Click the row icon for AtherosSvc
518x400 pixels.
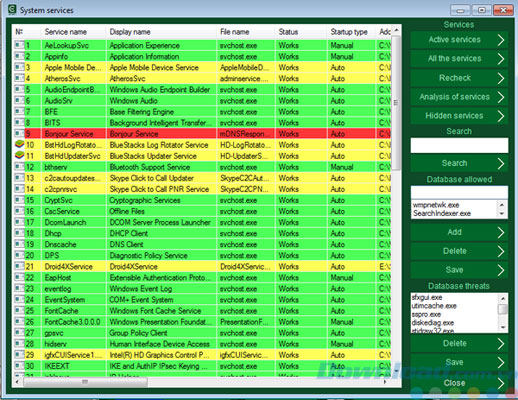(19, 78)
